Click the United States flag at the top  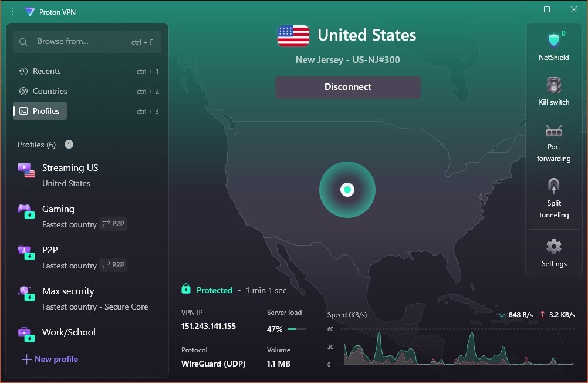coord(293,35)
